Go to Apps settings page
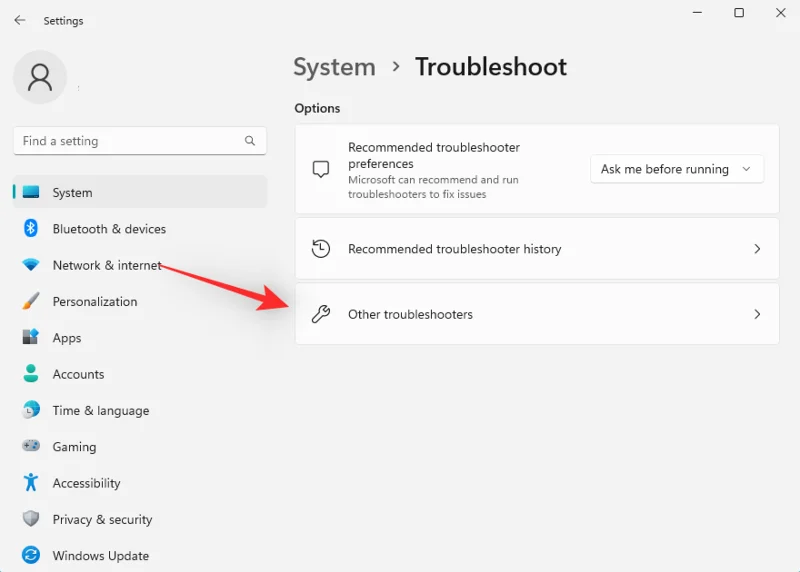800x572 pixels. tap(67, 338)
